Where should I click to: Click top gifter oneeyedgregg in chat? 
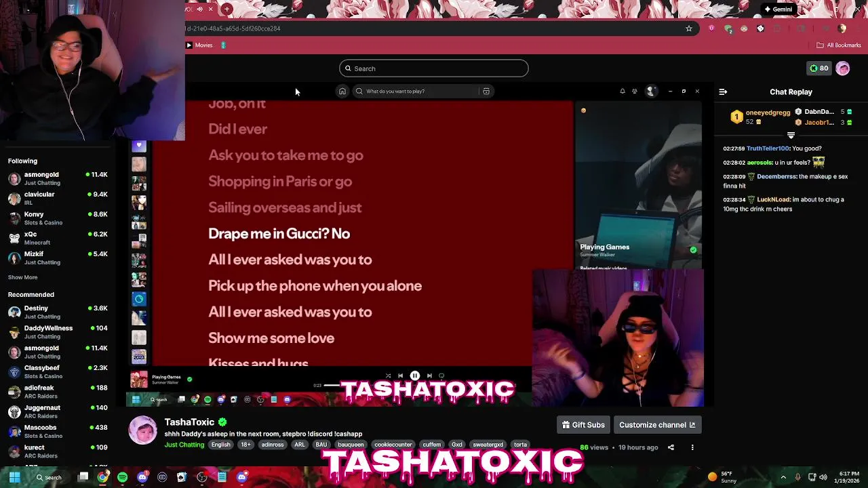point(768,113)
